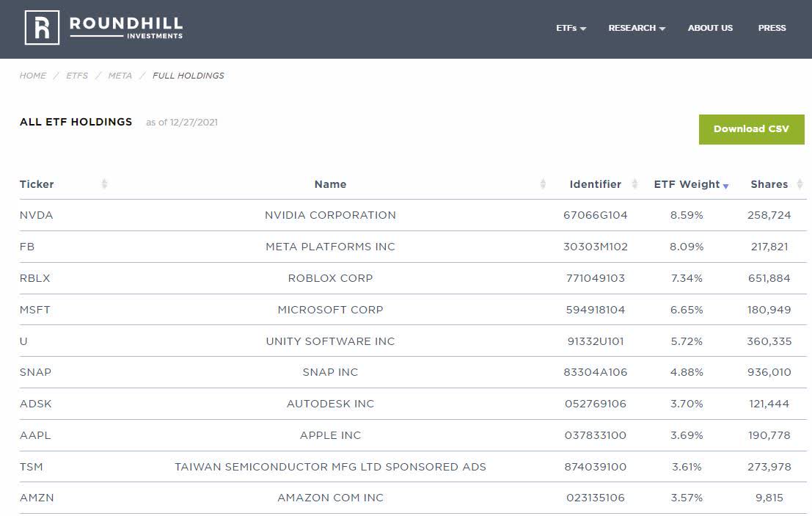812x516 pixels.
Task: Select the U ticker cell
Action: (23, 341)
